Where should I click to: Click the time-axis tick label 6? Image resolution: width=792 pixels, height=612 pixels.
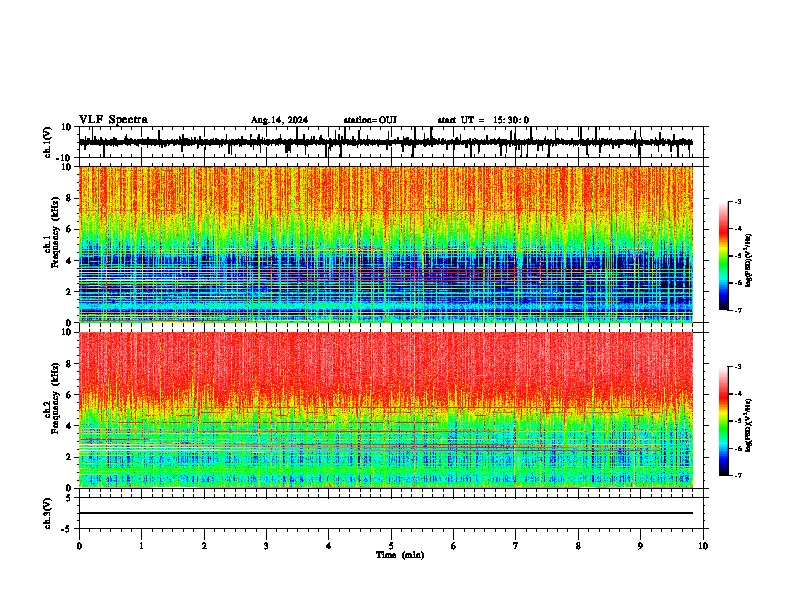(x=454, y=546)
